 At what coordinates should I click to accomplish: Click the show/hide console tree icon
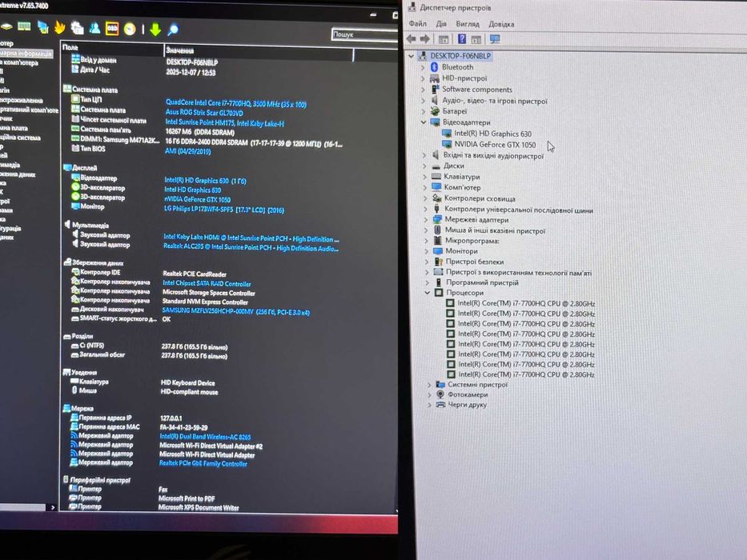[444, 39]
